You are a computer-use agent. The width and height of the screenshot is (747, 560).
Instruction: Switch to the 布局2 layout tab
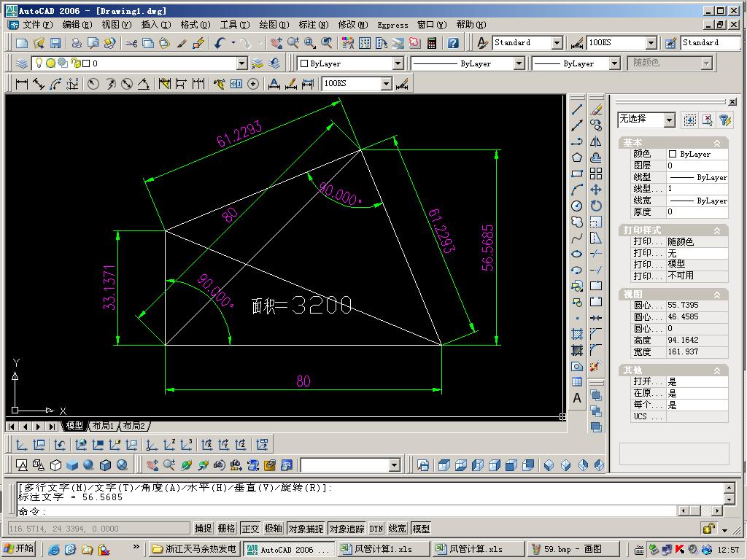pyautogui.click(x=134, y=426)
